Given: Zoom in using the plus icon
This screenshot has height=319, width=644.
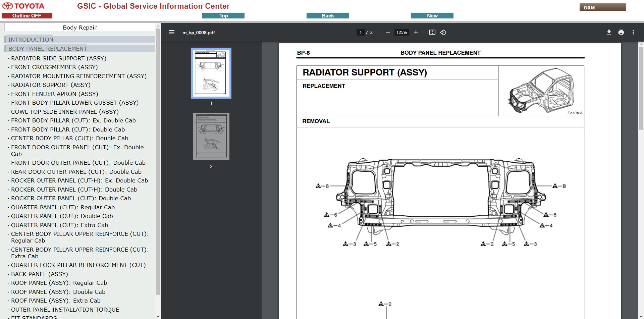Looking at the screenshot, I should tap(416, 33).
